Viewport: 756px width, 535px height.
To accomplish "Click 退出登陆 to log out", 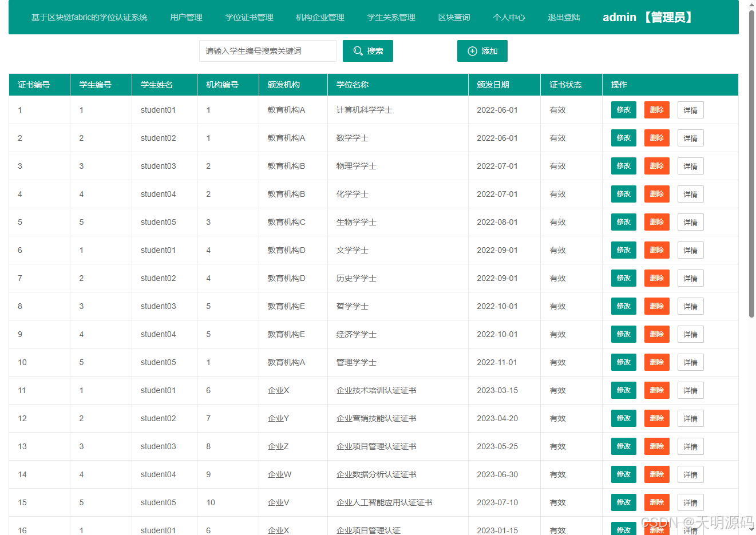I will click(564, 17).
